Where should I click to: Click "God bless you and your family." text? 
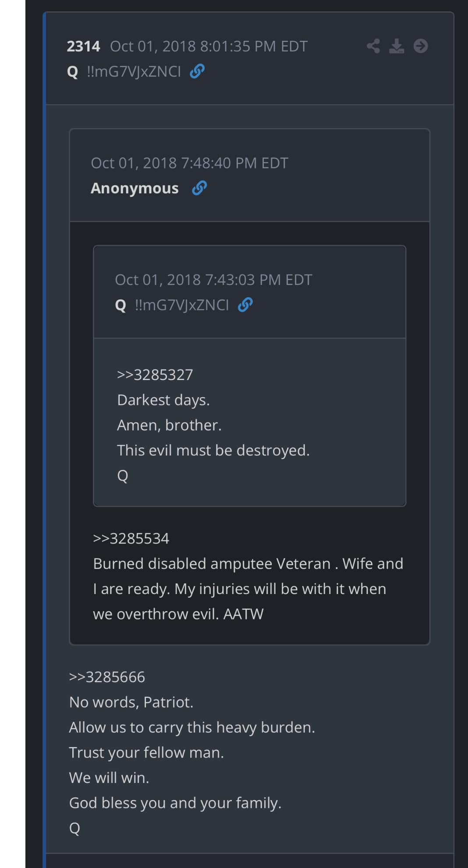tap(175, 803)
